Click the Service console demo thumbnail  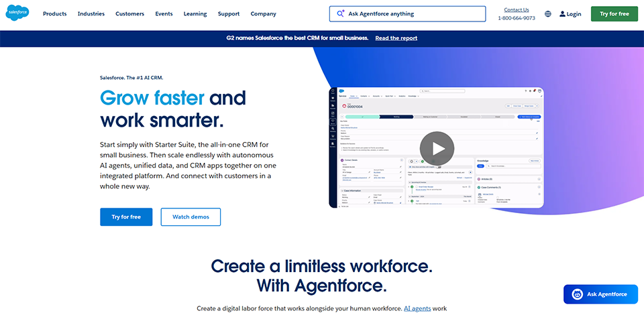click(x=436, y=147)
